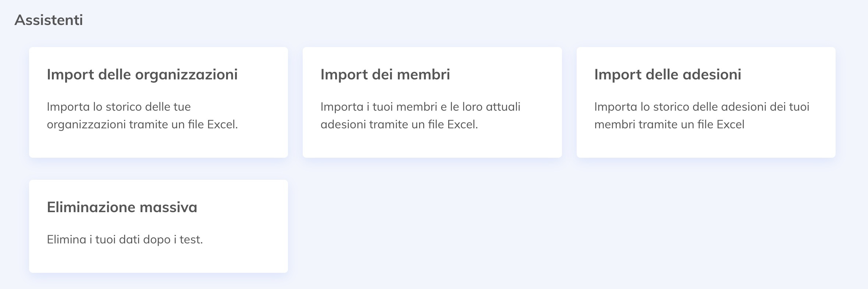868x289 pixels.
Task: Open the Eliminazione massiva assistant
Action: tap(158, 226)
